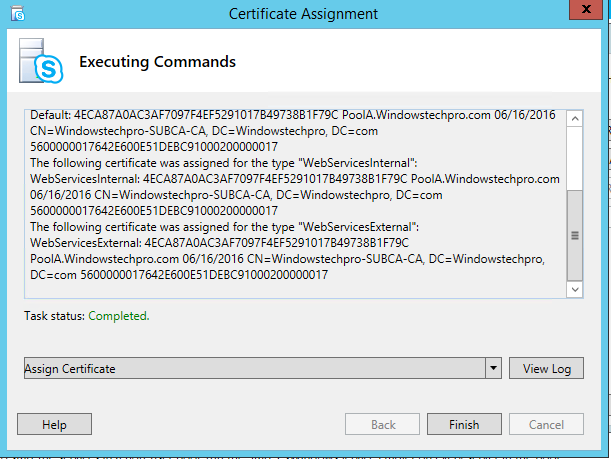This screenshot has height=459, width=611.
Task: Expand the Assign Certificate dropdown arrow
Action: pyautogui.click(x=493, y=368)
